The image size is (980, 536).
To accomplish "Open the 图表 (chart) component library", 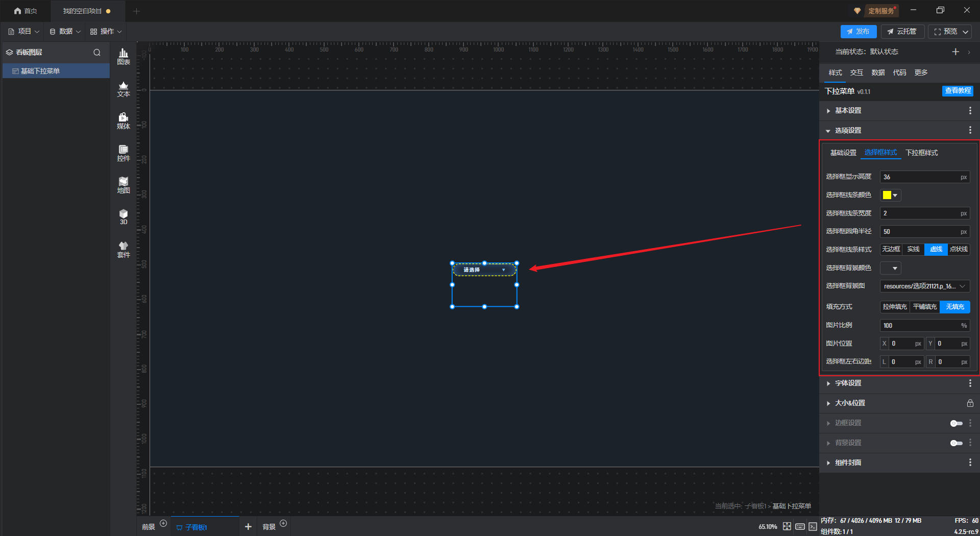I will (124, 57).
